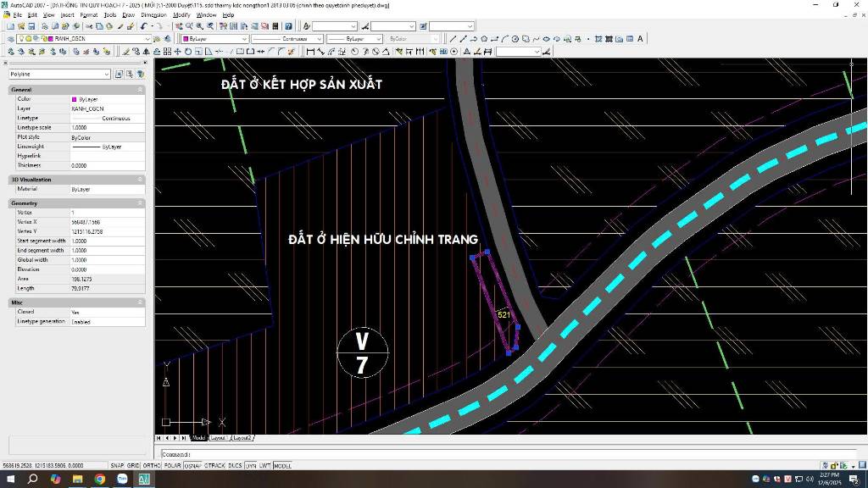Click the Multiline Text tool icon
868x488 pixels.
point(640,38)
